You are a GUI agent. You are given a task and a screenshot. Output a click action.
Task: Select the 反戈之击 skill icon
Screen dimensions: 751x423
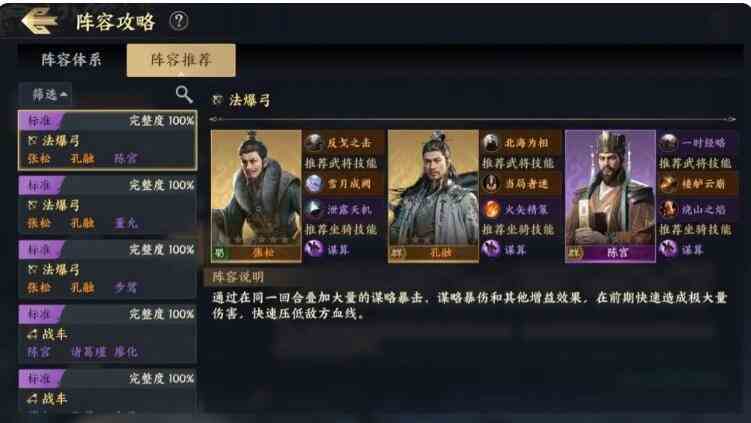pos(314,142)
